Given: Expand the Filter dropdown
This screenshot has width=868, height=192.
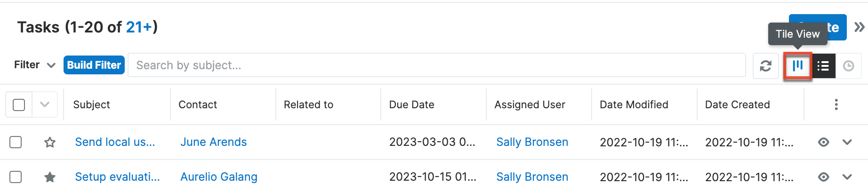Looking at the screenshot, I should 34,65.
